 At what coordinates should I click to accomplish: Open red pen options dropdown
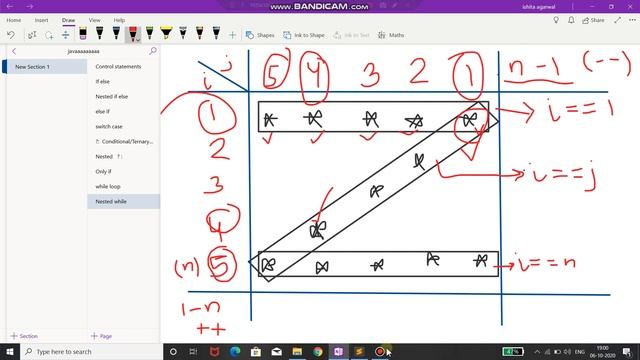[138, 40]
